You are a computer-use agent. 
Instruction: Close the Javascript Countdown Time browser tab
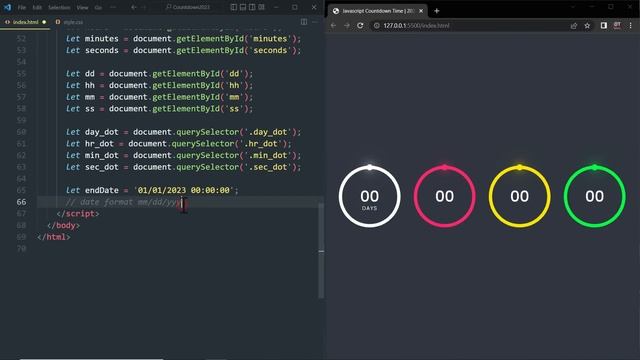pos(421,11)
